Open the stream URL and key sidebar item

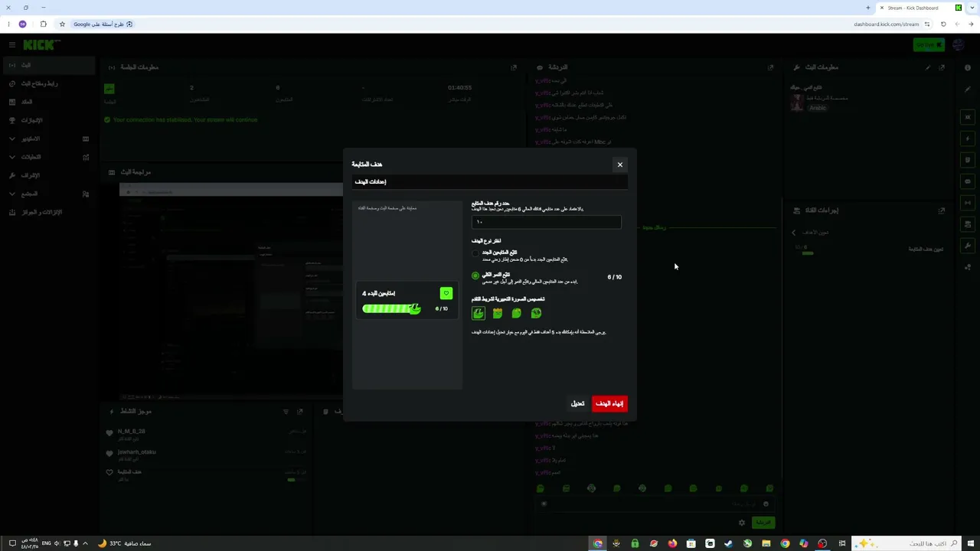pos(49,83)
